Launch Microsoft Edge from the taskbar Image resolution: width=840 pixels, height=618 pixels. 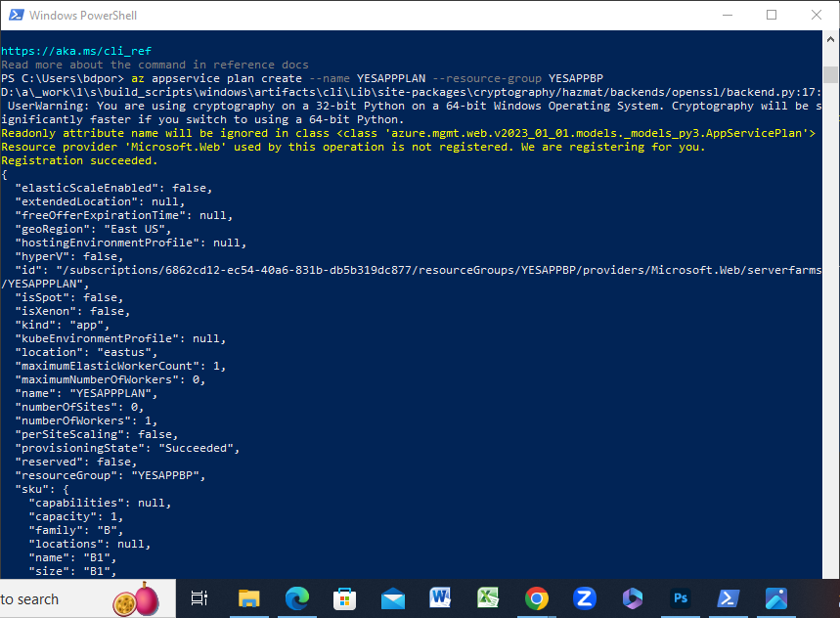[x=296, y=598]
